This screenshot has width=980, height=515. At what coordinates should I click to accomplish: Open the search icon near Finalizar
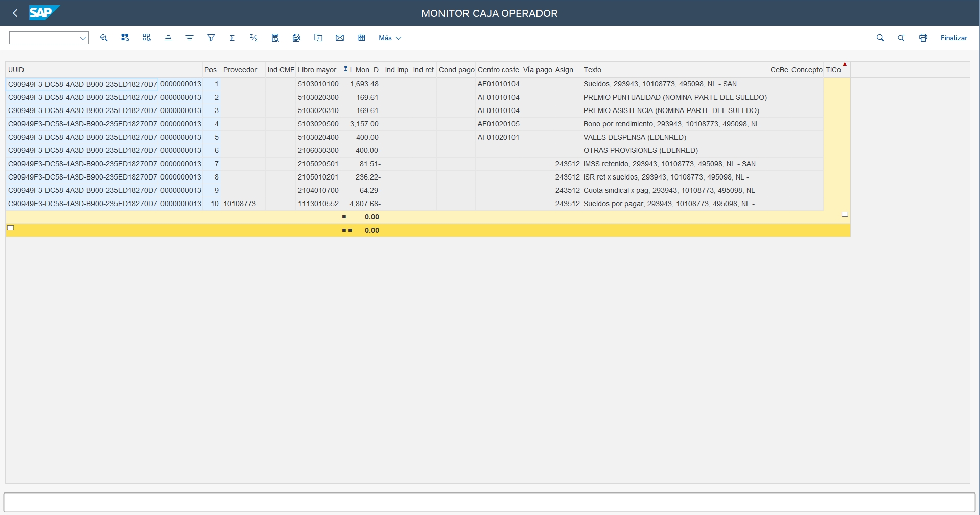click(880, 37)
